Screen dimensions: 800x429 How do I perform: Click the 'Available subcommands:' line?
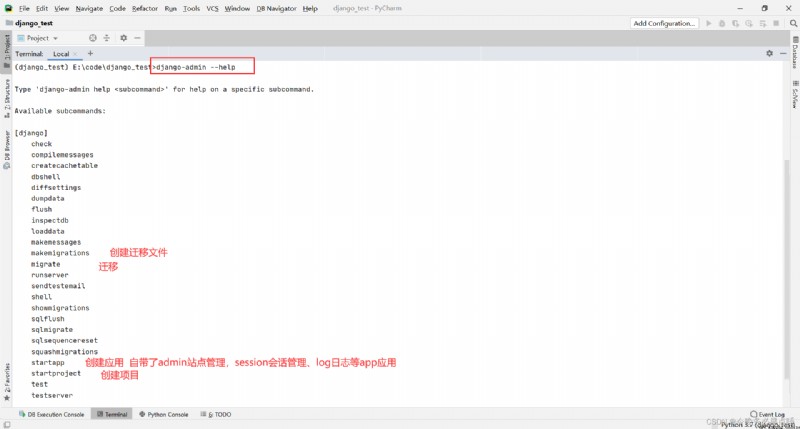pyautogui.click(x=60, y=111)
